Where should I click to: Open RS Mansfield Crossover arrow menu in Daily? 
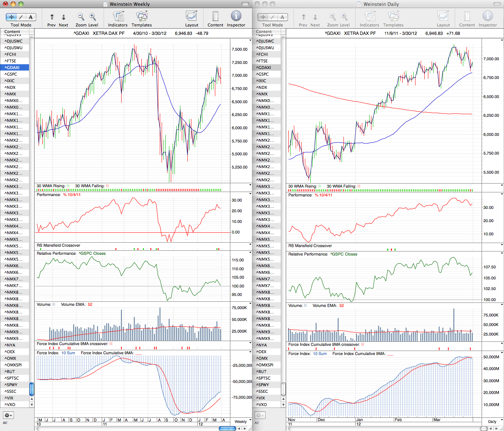coord(502,246)
